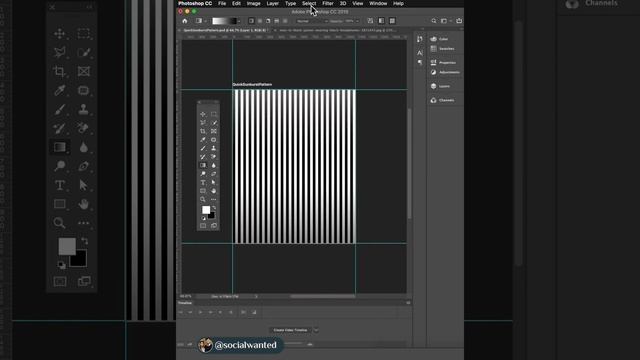Select the Move tool in floating toolbar

click(x=203, y=114)
